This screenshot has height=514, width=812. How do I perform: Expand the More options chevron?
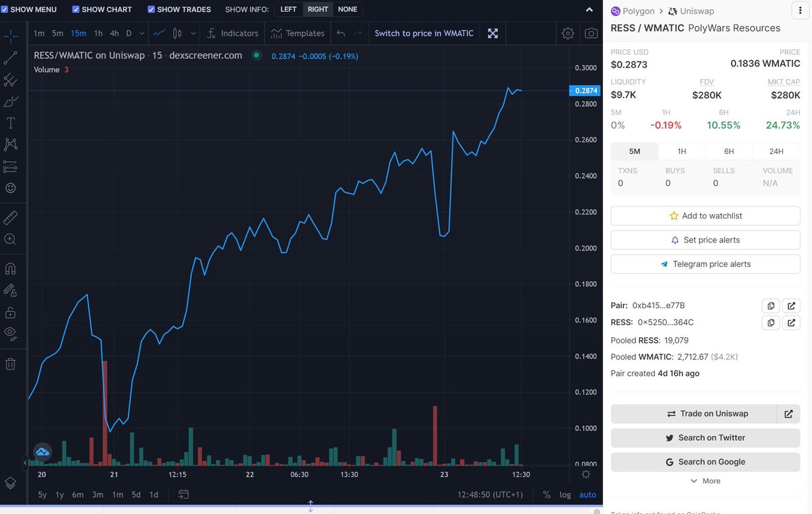tap(705, 481)
